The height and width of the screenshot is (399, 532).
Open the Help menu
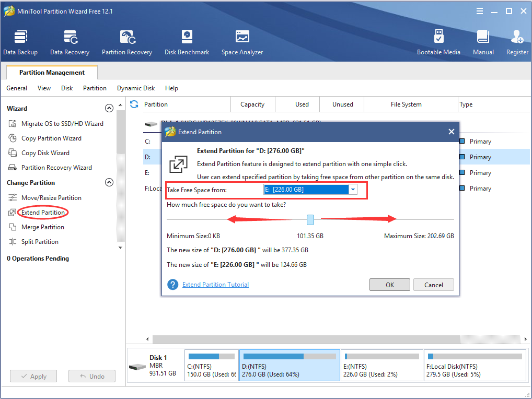(172, 88)
